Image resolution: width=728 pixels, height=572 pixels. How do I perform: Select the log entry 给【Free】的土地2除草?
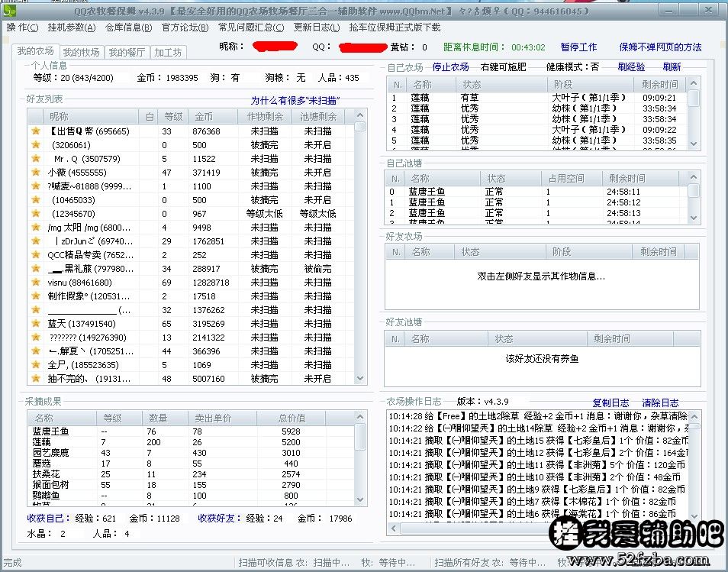click(538, 416)
